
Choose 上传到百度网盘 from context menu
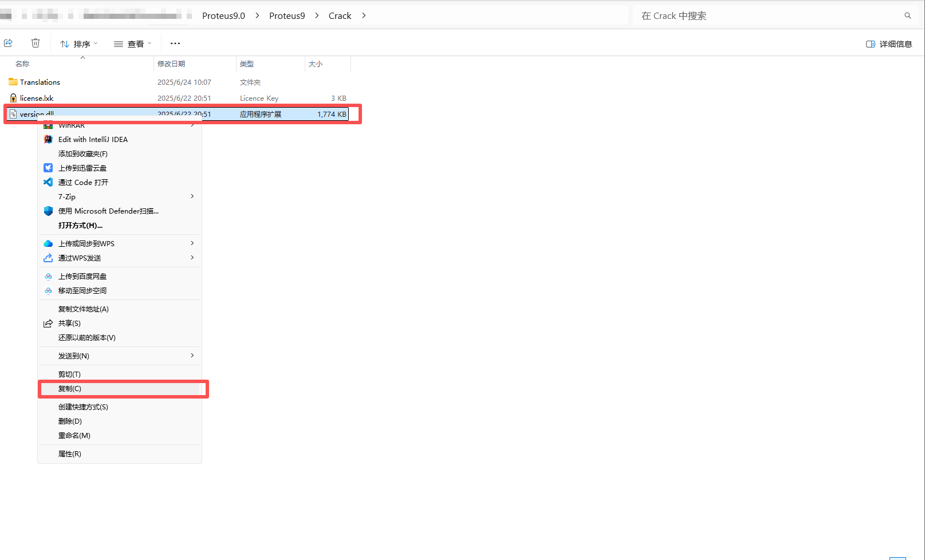coord(120,276)
